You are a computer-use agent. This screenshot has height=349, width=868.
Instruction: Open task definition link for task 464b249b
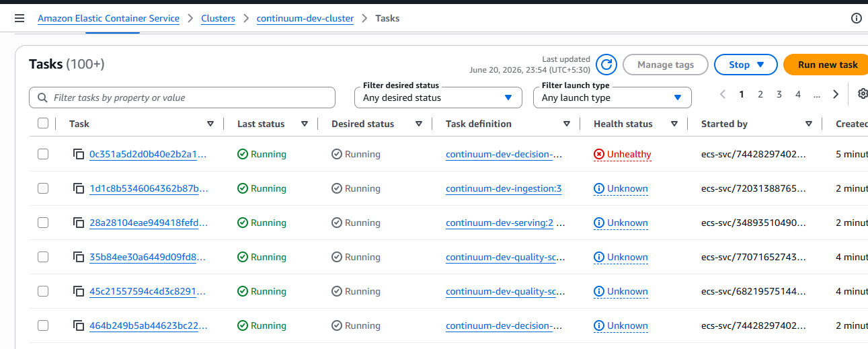504,326
